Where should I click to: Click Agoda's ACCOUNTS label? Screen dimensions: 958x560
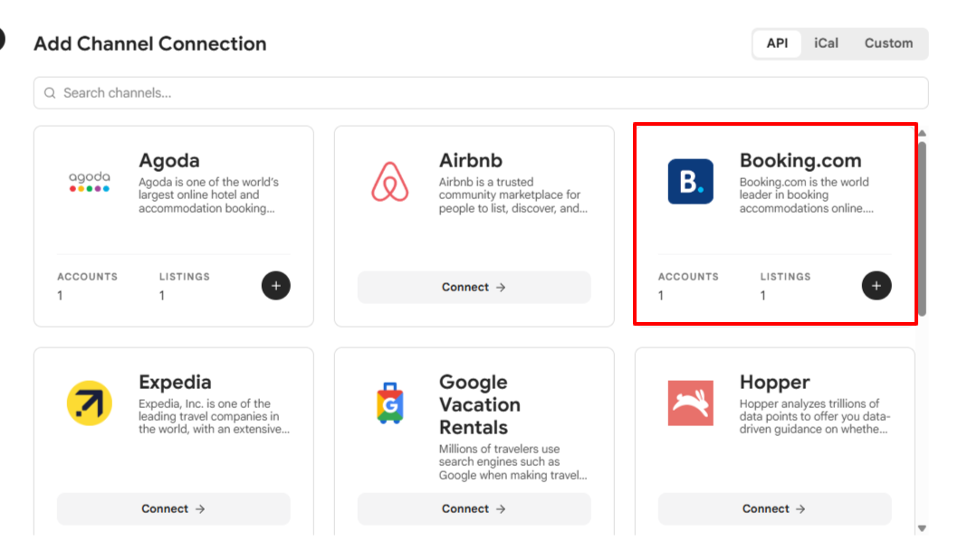click(x=87, y=277)
